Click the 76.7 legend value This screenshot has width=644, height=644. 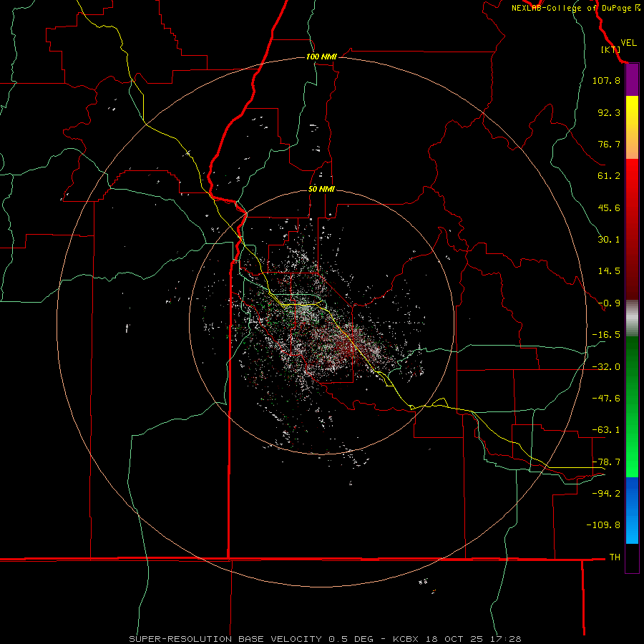(609, 144)
